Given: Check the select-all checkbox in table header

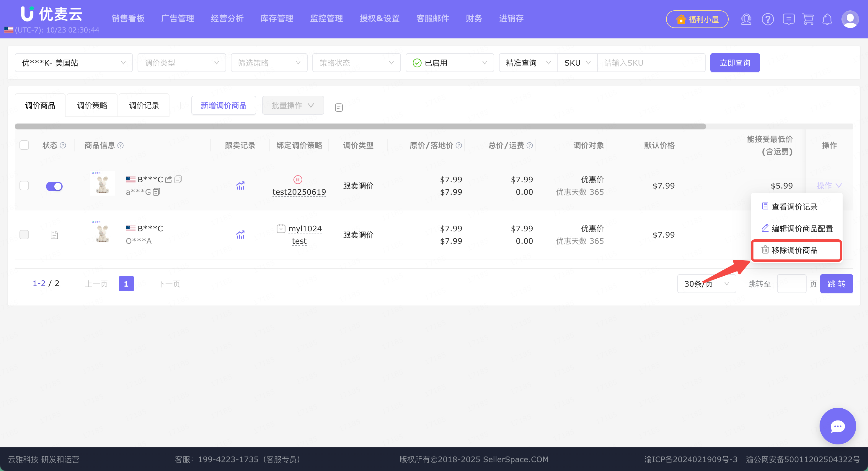Looking at the screenshot, I should click(x=24, y=145).
